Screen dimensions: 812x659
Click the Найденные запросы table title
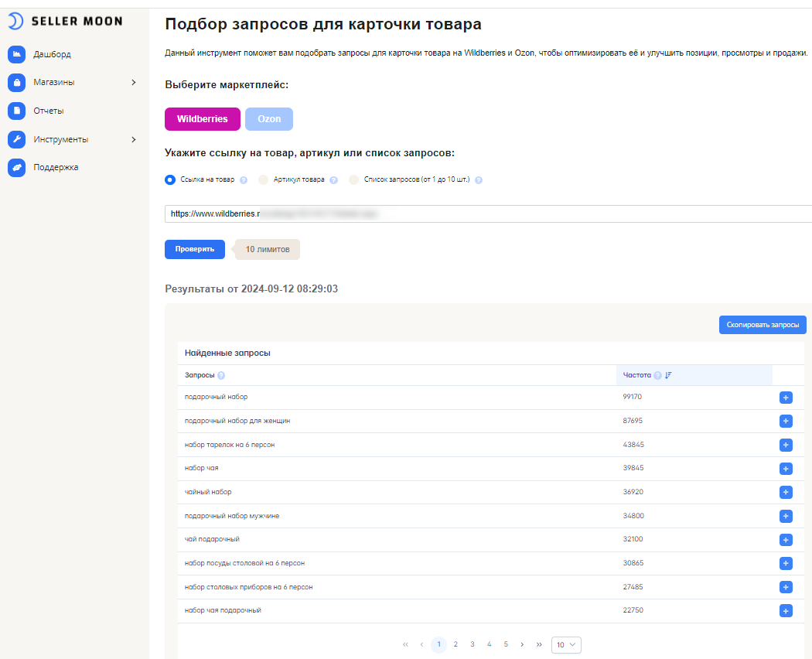227,353
